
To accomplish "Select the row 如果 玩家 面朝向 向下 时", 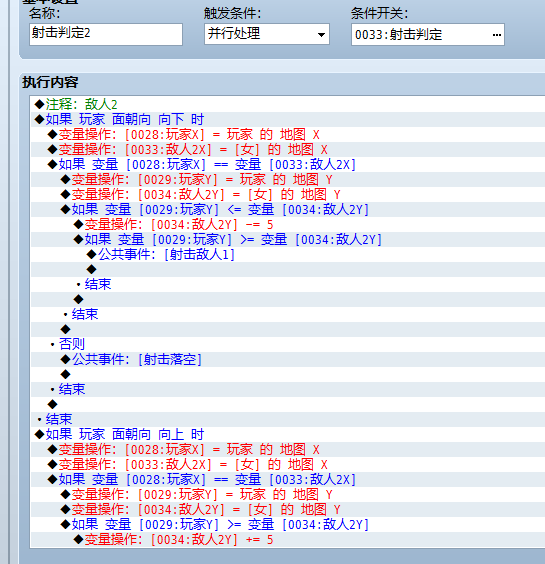I will (x=288, y=119).
